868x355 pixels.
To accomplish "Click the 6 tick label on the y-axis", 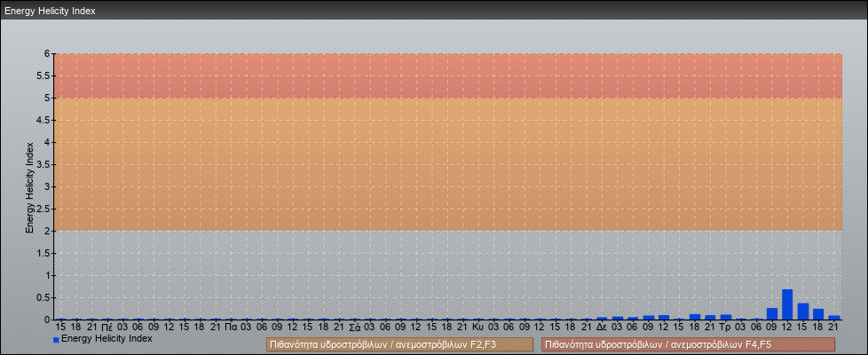I will tap(47, 53).
